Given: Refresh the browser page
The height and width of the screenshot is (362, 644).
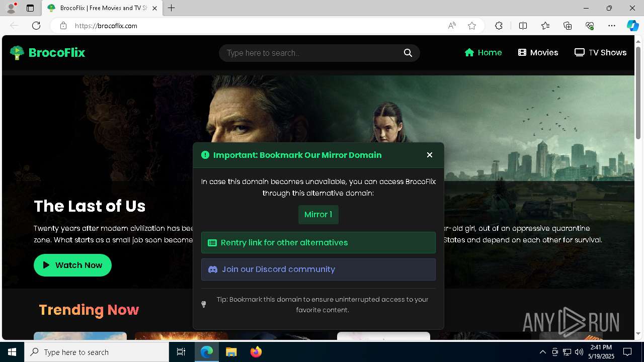Looking at the screenshot, I should point(36,26).
